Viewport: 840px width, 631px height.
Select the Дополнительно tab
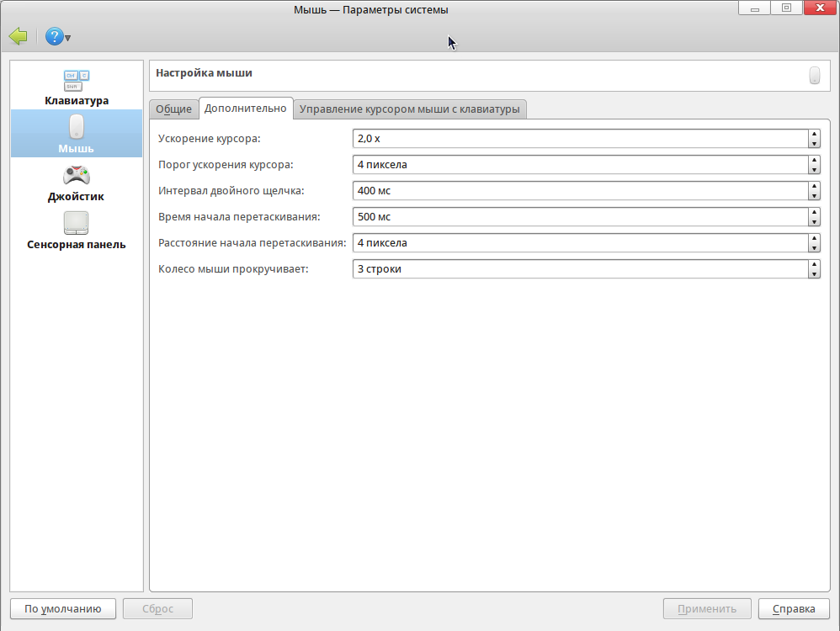coord(245,108)
